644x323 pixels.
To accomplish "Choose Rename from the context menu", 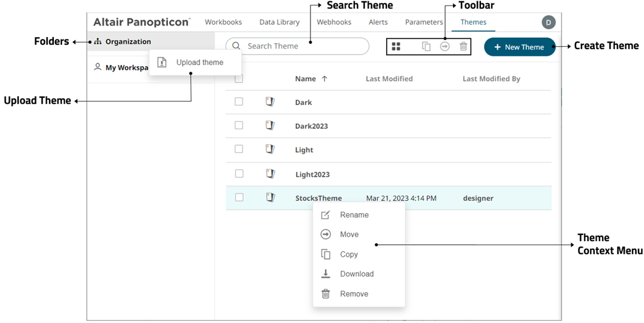I will coord(354,215).
